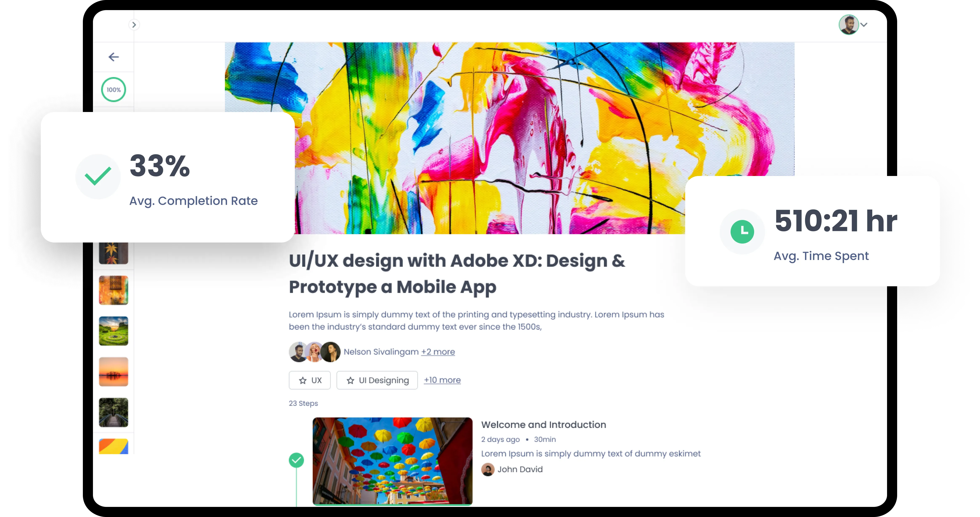Viewport: 980px width, 517px height.
Task: Select the UI Designing tag
Action: coord(383,380)
